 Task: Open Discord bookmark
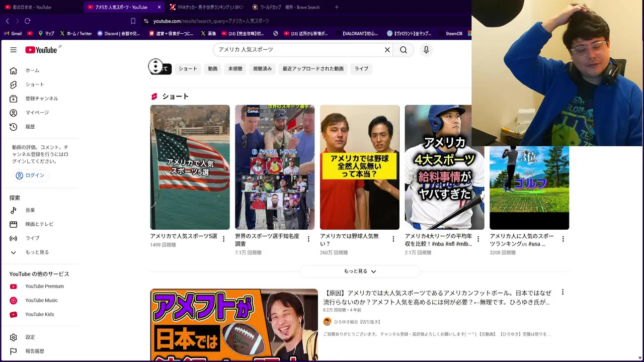point(119,34)
